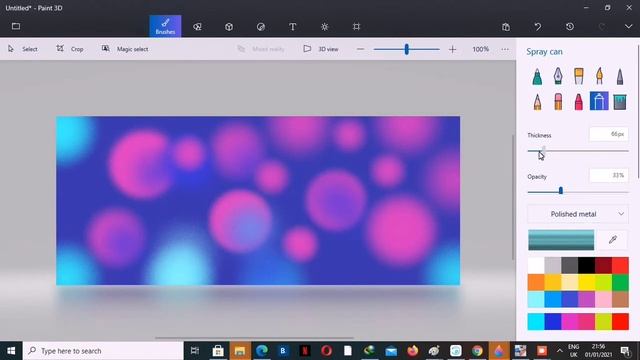Open Microsoft Store from the taskbar
Viewport: 640px width, 360px height.
(218, 351)
